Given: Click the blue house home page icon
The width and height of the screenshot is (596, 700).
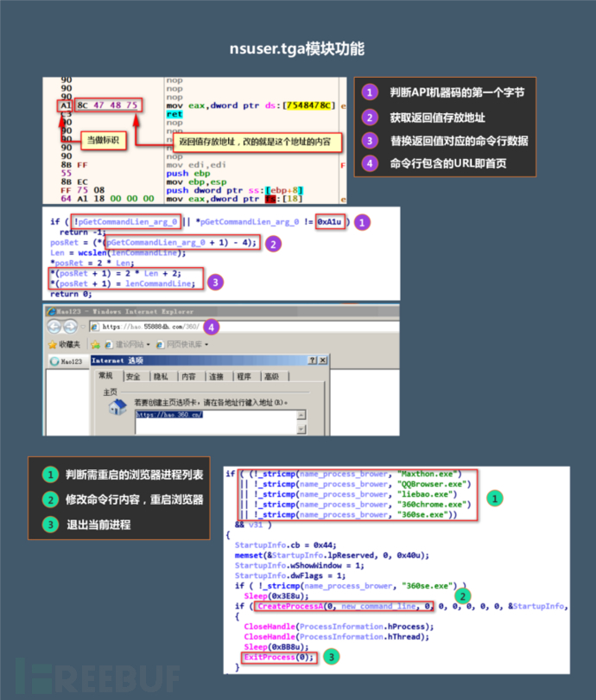Looking at the screenshot, I should tap(117, 407).
